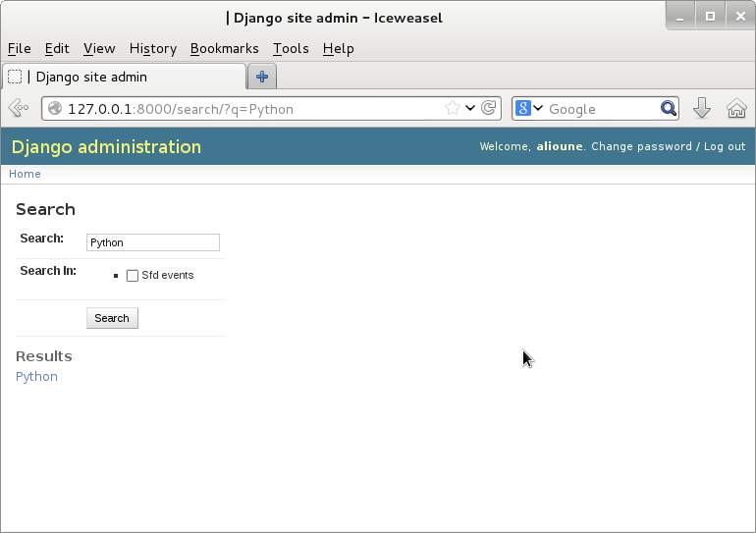Click the Django administration header title
Image resolution: width=756 pixels, height=533 pixels.
click(x=106, y=147)
